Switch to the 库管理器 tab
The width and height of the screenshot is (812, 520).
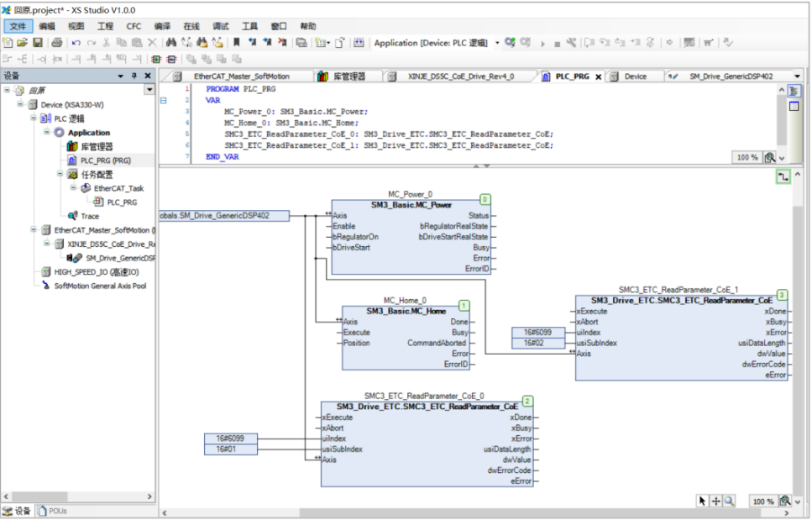pyautogui.click(x=348, y=76)
